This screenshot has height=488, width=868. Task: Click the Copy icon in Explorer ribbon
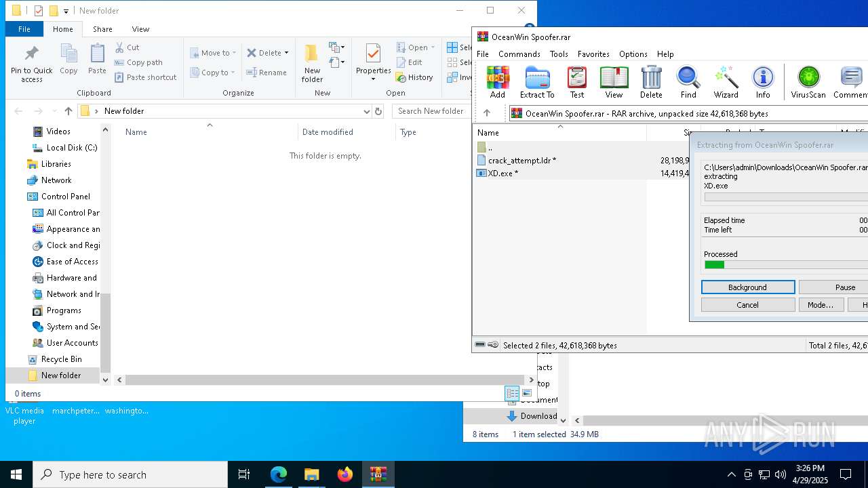[x=68, y=59]
